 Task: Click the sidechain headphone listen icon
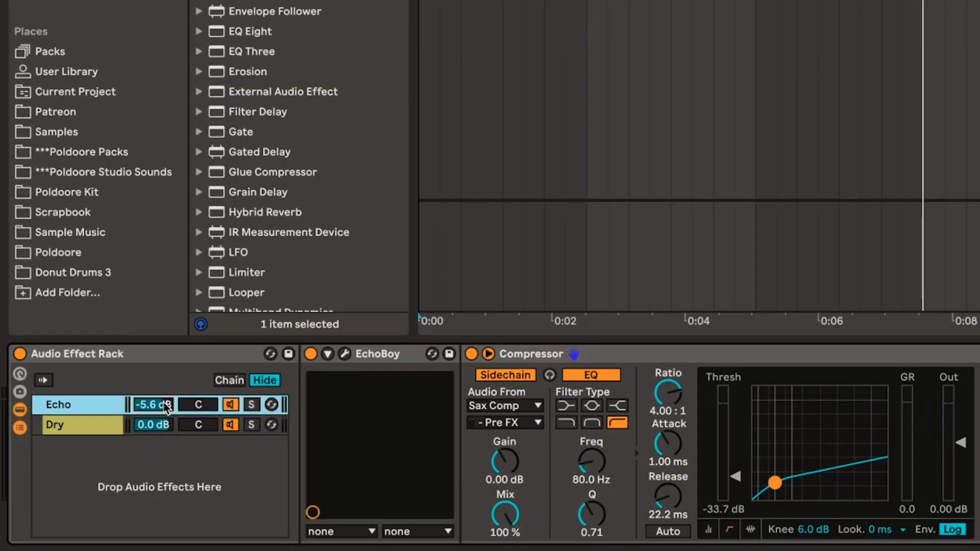pos(549,375)
